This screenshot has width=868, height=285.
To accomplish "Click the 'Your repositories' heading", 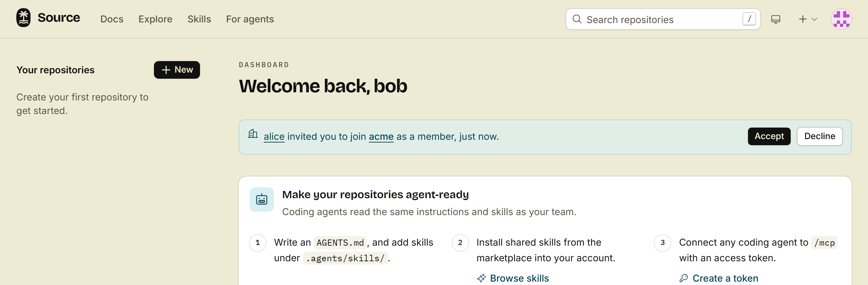I will 56,70.
